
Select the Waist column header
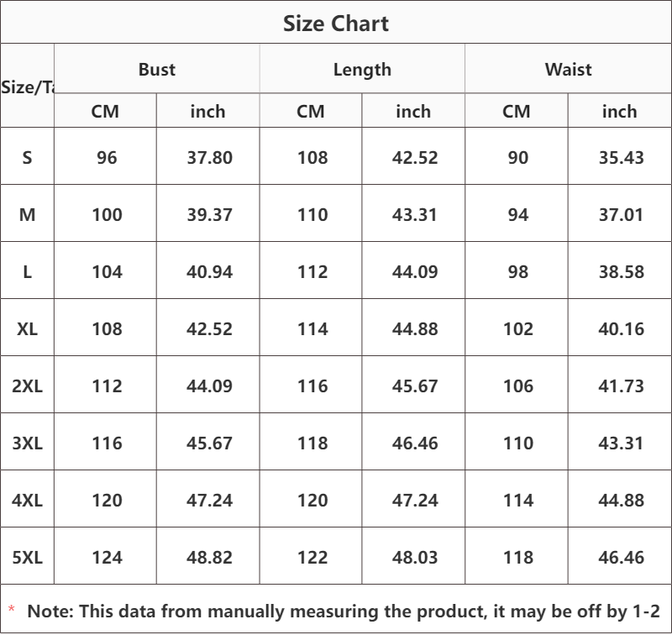click(569, 70)
